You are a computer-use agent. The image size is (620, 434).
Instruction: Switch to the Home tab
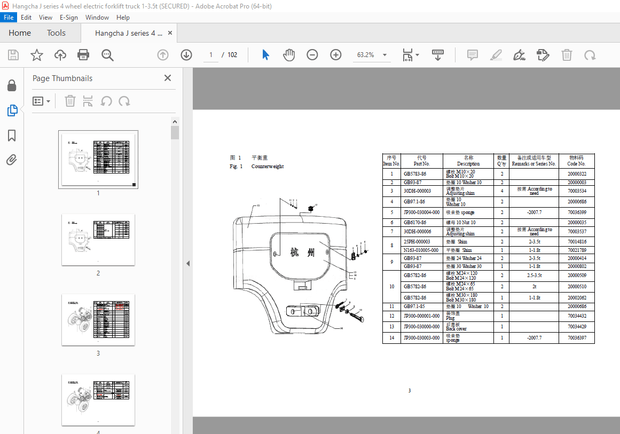click(x=20, y=33)
